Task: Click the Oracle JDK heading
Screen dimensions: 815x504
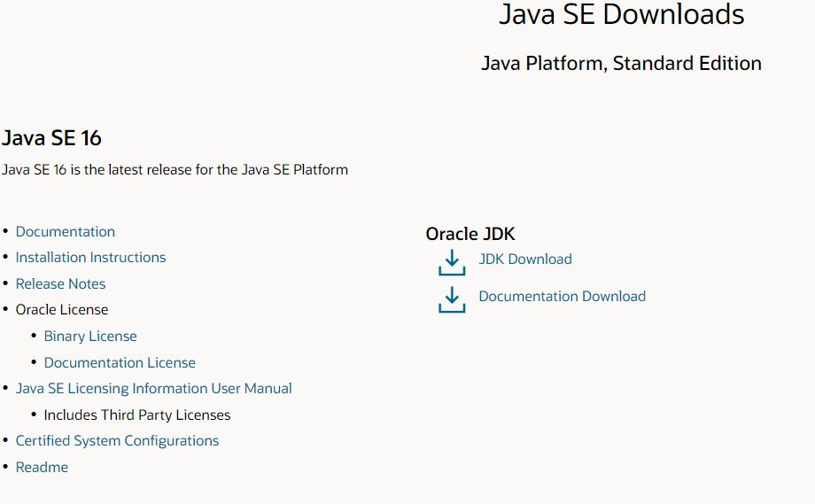Action: tap(470, 234)
